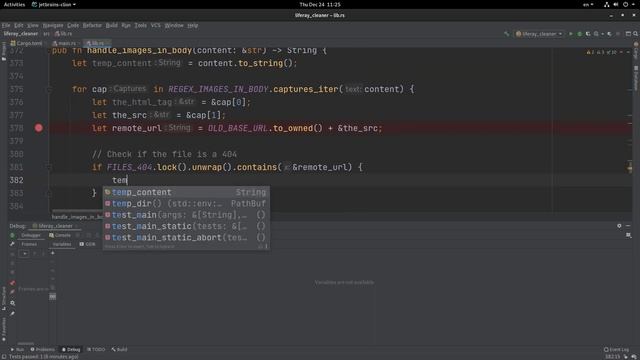This screenshot has width=640, height=360.
Task: Select the Variables sub-tab
Action: click(62, 244)
